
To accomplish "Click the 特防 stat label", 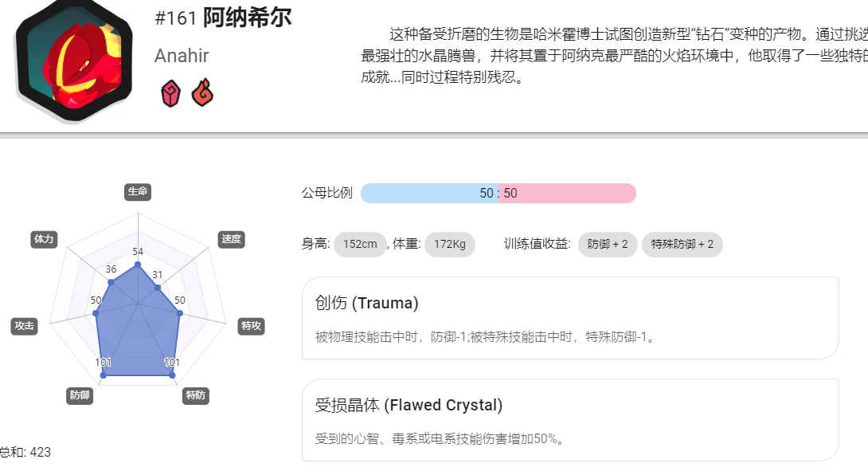I will [x=195, y=395].
